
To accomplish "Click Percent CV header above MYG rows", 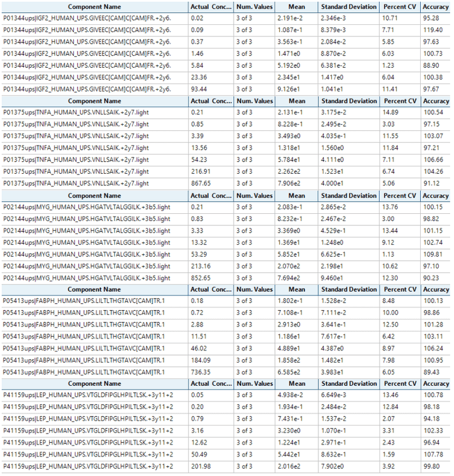I will pos(400,196).
